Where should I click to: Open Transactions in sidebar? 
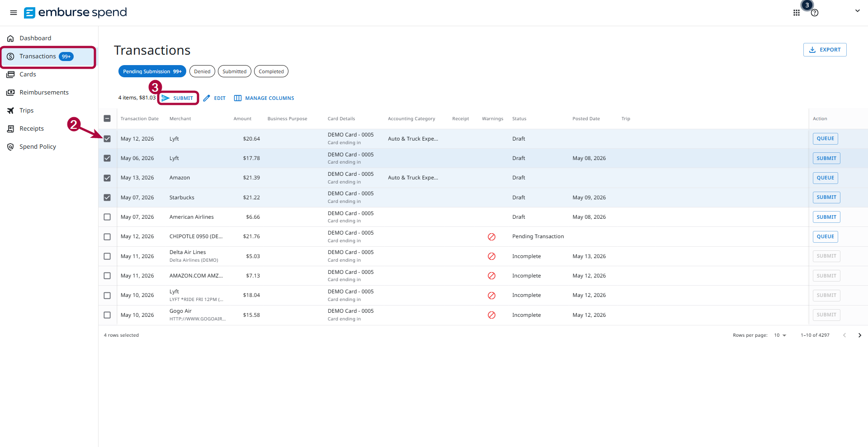[x=49, y=56]
